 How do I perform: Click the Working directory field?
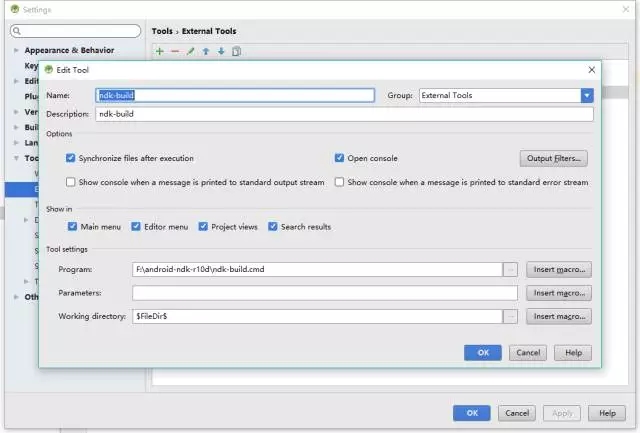[318, 316]
